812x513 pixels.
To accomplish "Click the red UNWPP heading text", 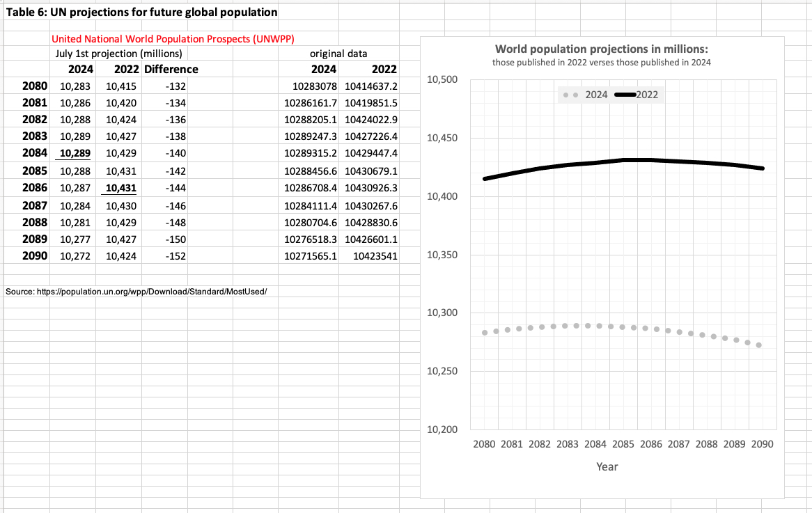I will [168, 39].
